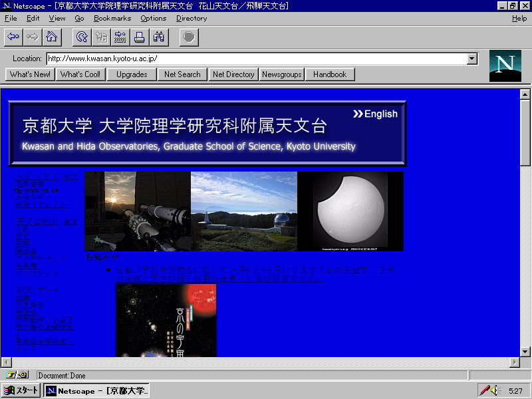Open the 京都大学総合博物館 exhibition news link
The image size is (532, 399).
(255, 274)
